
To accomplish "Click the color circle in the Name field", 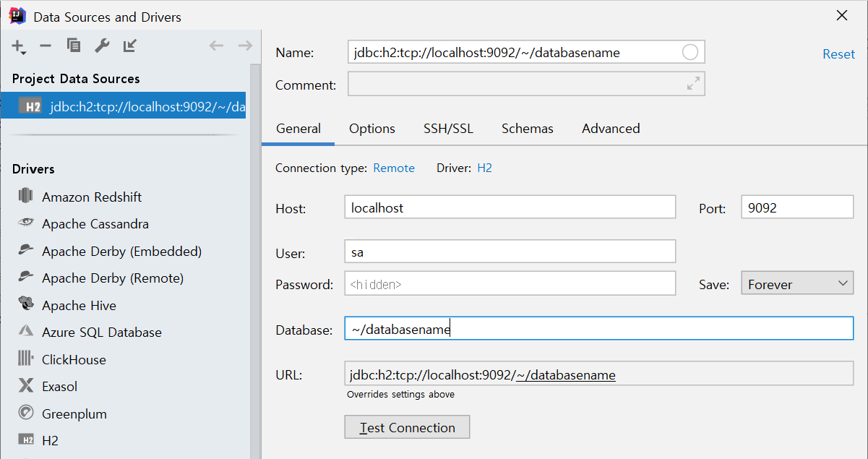I will tap(690, 52).
